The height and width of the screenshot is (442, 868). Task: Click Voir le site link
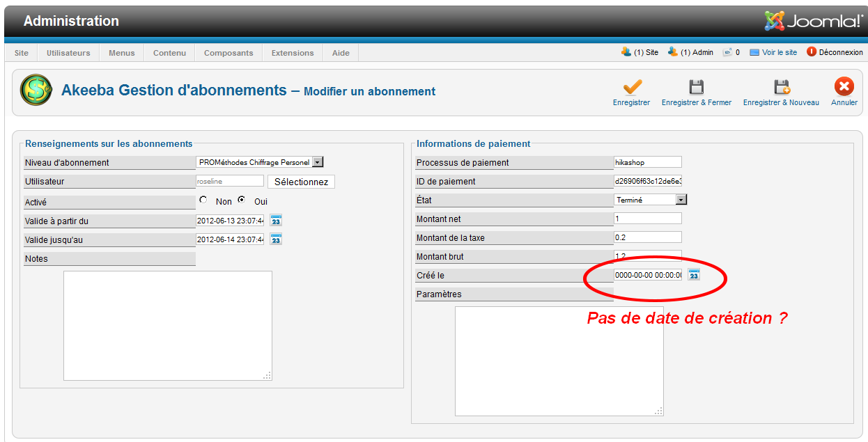773,52
